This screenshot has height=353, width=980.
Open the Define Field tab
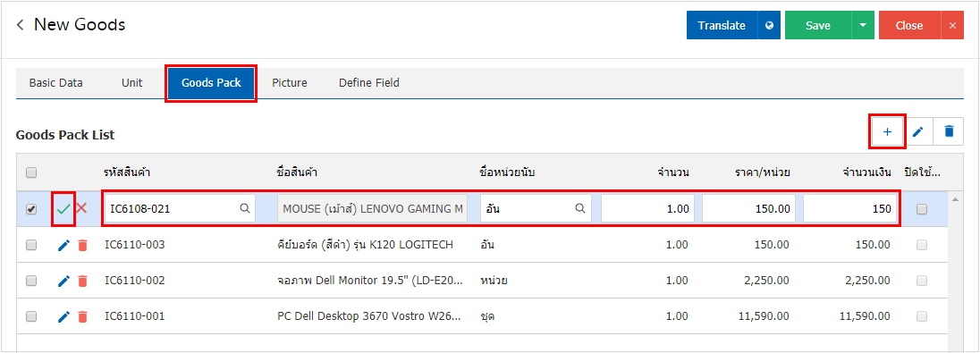point(368,82)
